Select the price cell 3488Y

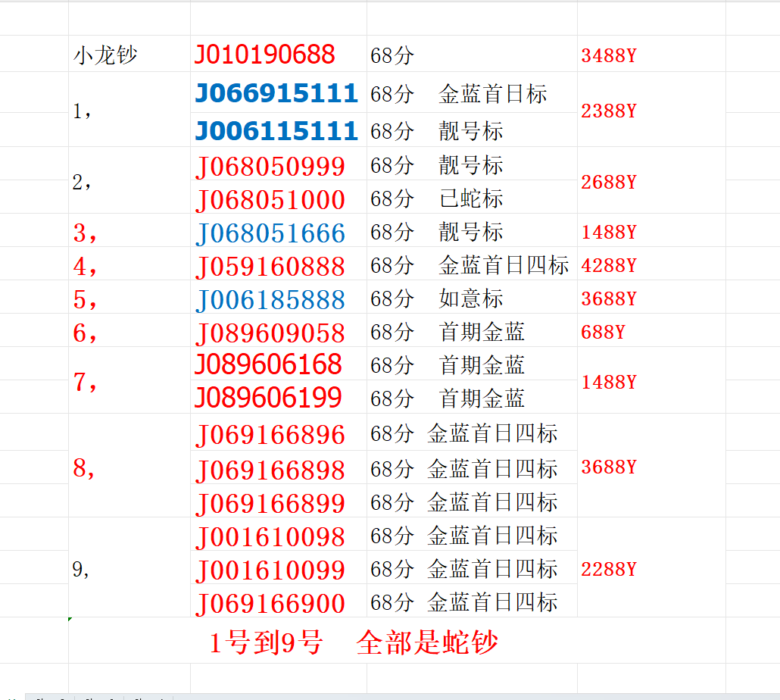[x=609, y=55]
